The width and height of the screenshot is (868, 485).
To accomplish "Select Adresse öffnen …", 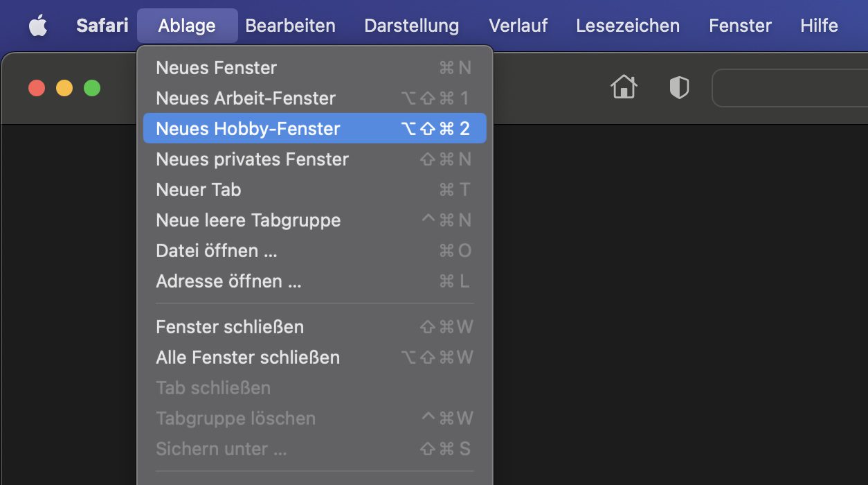I will click(x=315, y=281).
